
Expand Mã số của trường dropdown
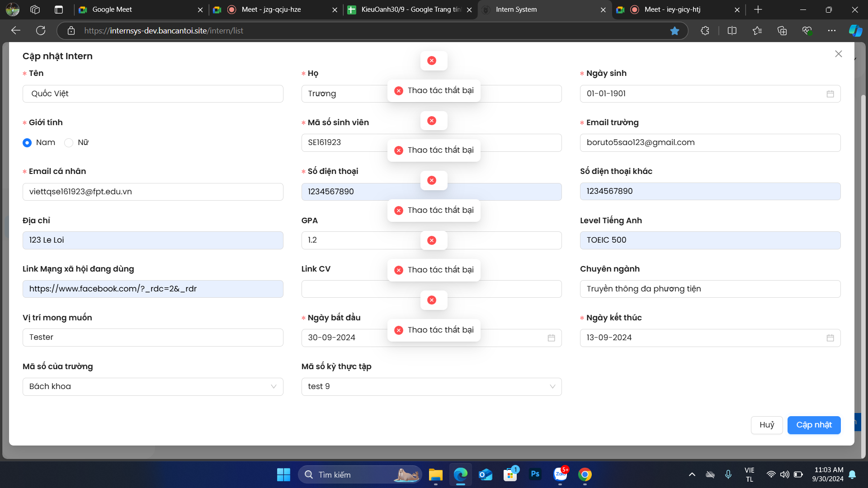point(153,386)
